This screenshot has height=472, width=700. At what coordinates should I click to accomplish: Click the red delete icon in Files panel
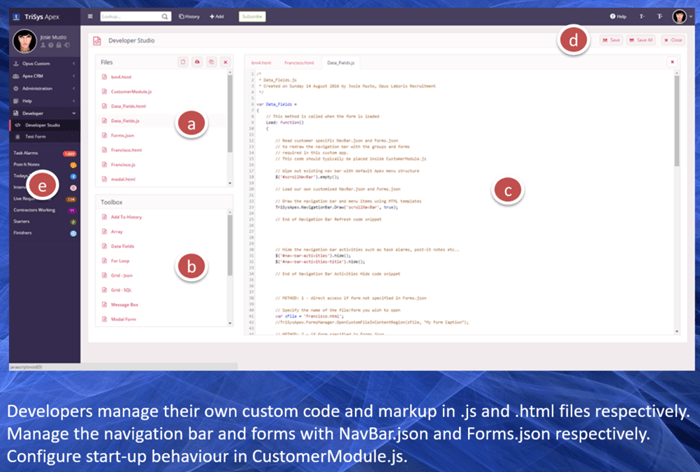(x=226, y=62)
